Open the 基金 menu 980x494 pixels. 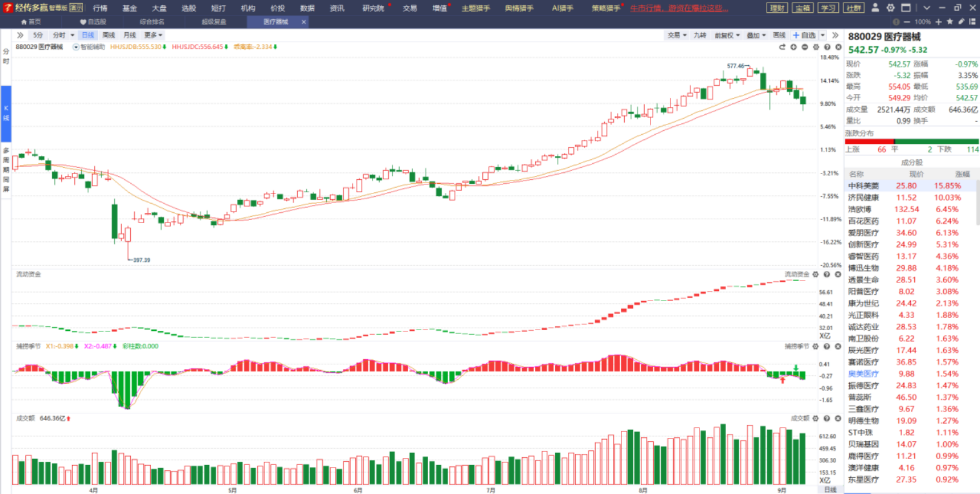coord(130,8)
